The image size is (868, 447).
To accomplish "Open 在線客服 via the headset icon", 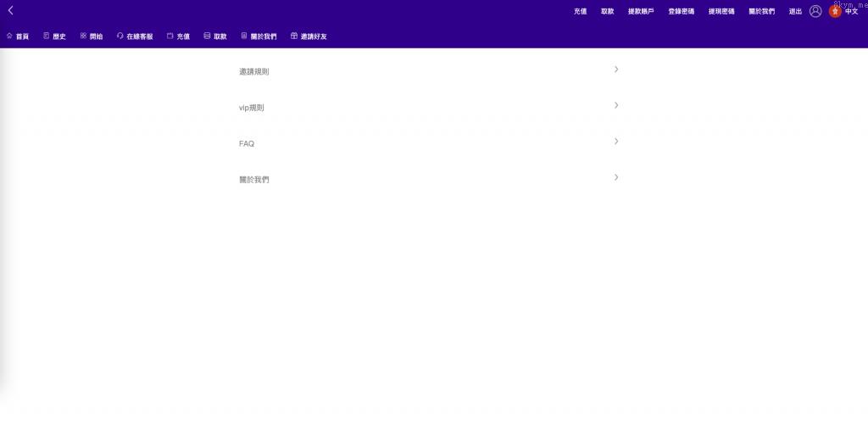I will 120,36.
